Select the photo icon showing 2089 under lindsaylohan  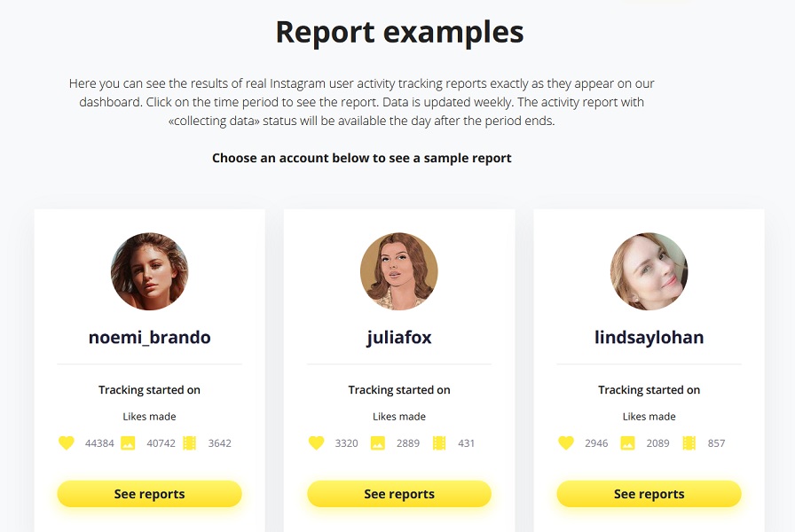click(x=629, y=442)
